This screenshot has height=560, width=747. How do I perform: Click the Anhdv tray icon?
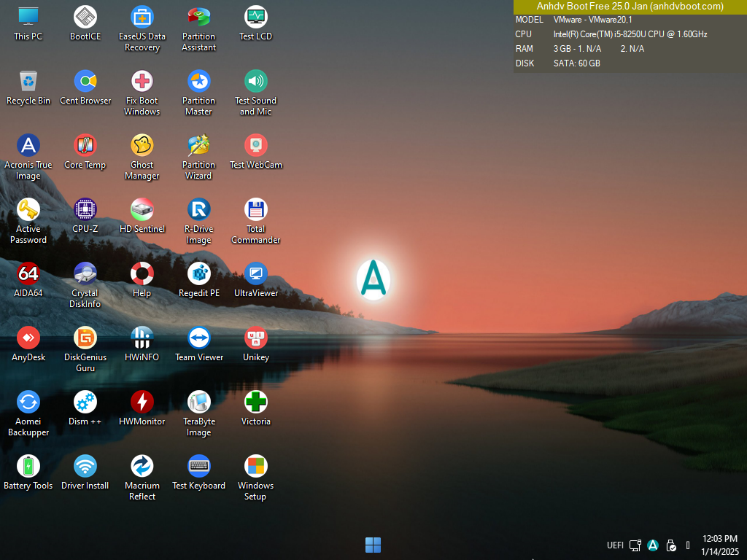tap(653, 545)
